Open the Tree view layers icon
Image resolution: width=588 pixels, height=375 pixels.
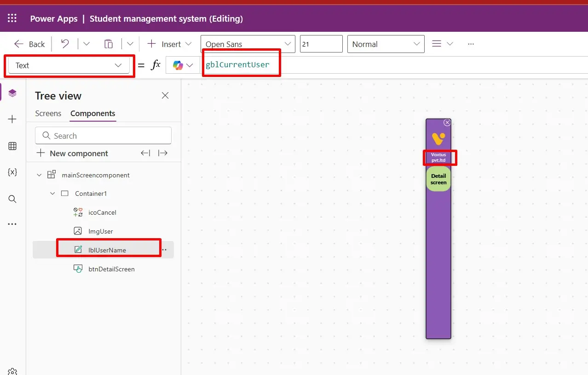(x=12, y=93)
